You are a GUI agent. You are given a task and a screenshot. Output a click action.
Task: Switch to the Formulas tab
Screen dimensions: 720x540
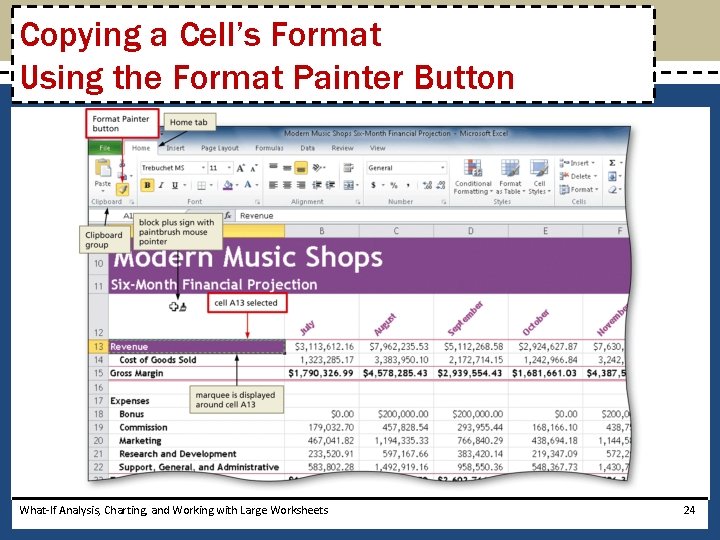point(269,148)
